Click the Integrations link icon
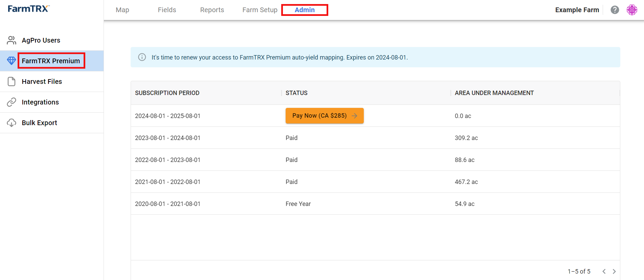The height and width of the screenshot is (280, 644). tap(12, 102)
